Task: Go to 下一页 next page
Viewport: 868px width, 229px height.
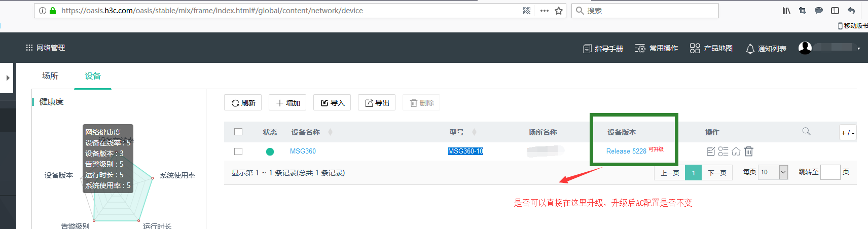Action: [717, 173]
